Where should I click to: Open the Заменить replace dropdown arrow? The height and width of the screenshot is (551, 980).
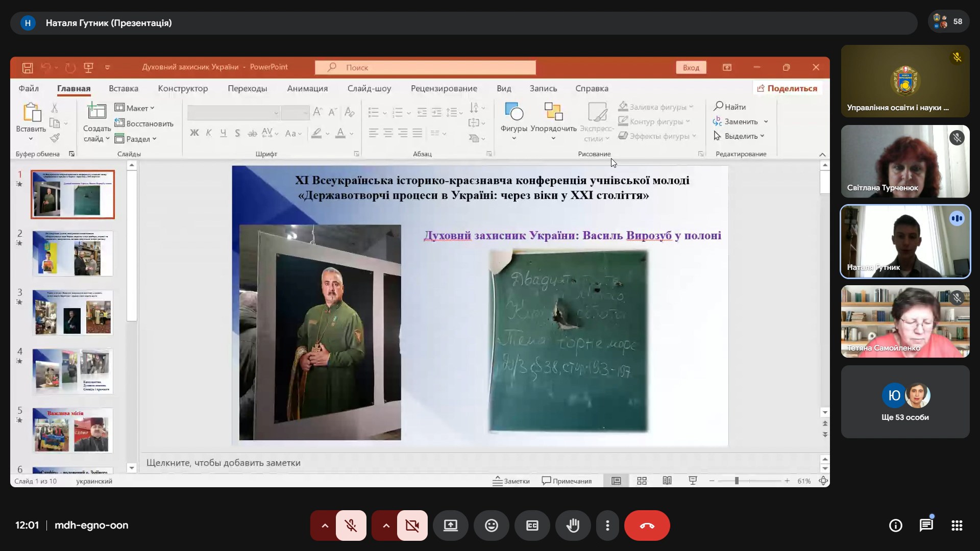click(766, 121)
